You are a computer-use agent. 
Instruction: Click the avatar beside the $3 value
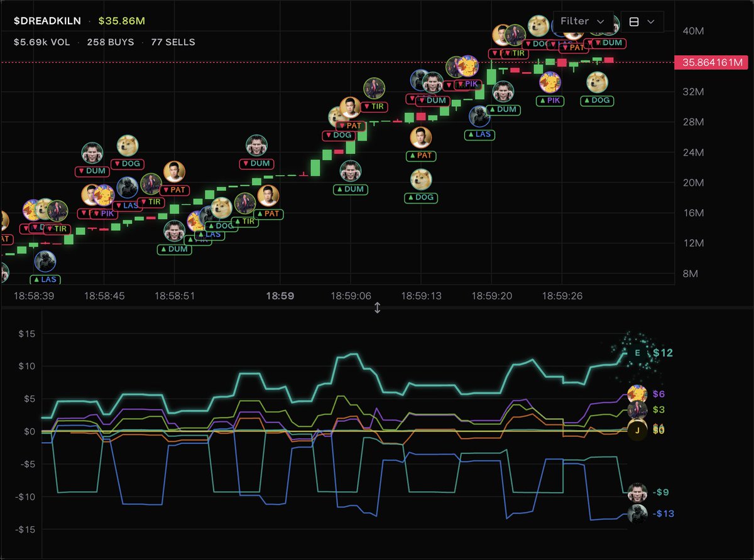click(x=637, y=410)
